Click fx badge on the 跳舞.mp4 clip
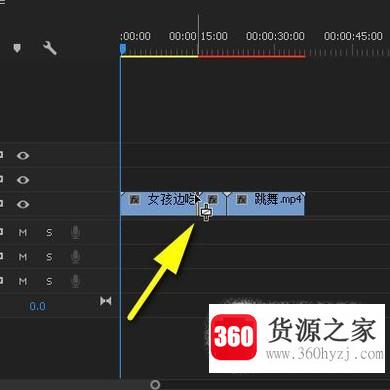The image size is (390, 390). point(242,200)
